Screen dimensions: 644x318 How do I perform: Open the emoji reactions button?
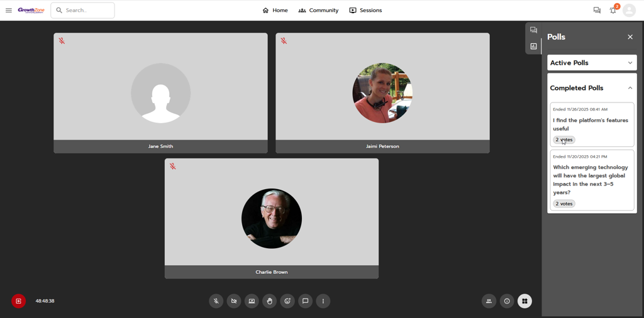(287, 301)
